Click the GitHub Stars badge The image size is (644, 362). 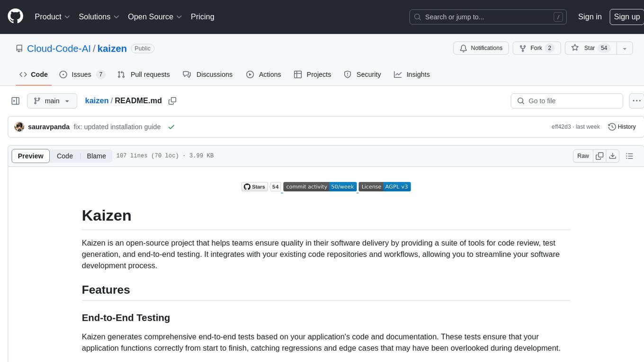[255, 187]
